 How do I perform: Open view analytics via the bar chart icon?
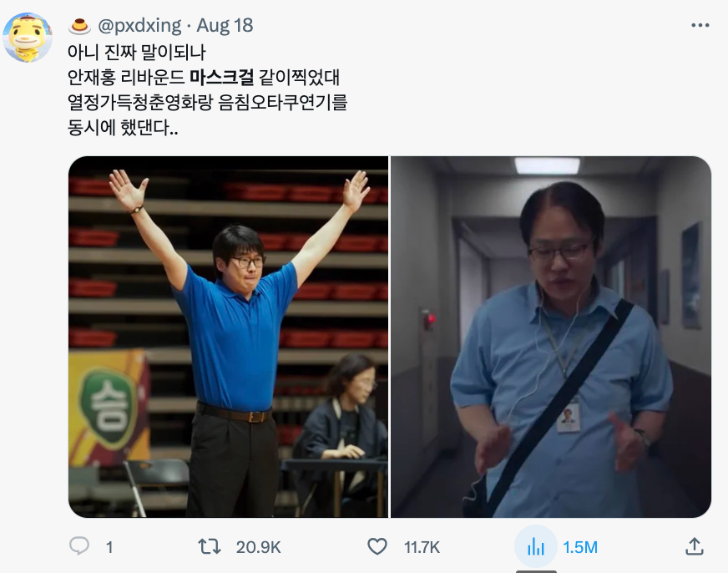point(535,546)
